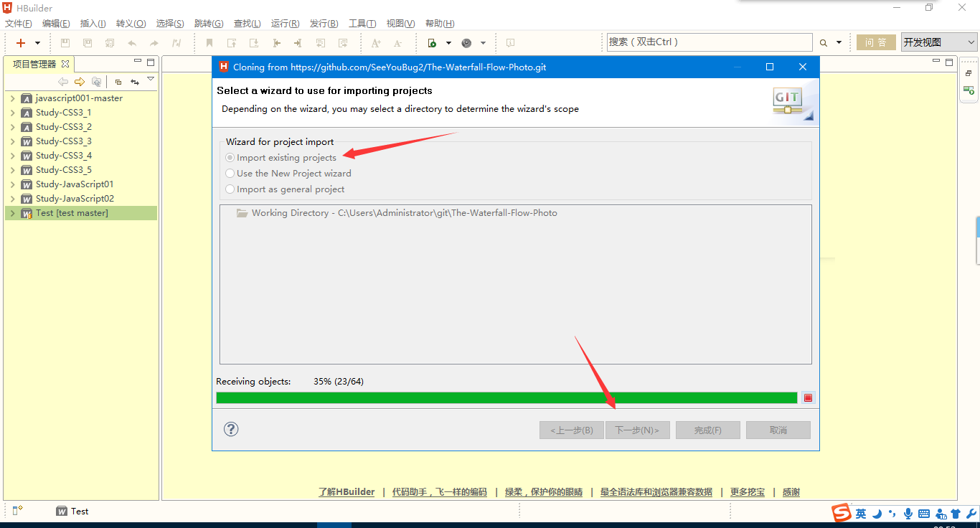Open the 开发视图 perspective dropdown
This screenshot has width=980, height=528.
point(938,42)
